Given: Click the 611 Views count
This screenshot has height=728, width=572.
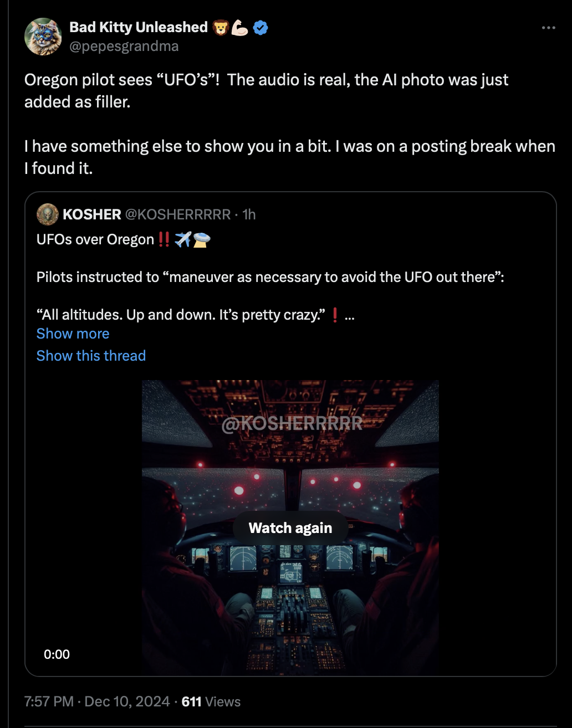Looking at the screenshot, I should pyautogui.click(x=211, y=701).
